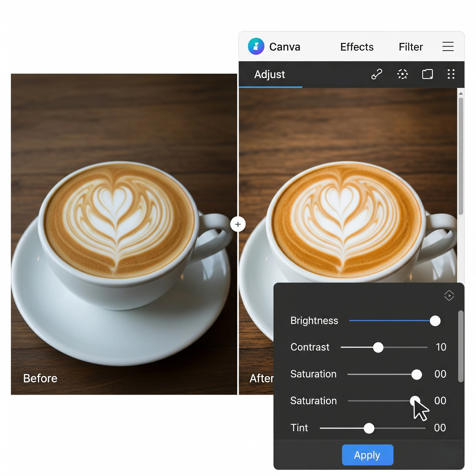
Task: Click the first Saturation slider handle
Action: pos(417,374)
